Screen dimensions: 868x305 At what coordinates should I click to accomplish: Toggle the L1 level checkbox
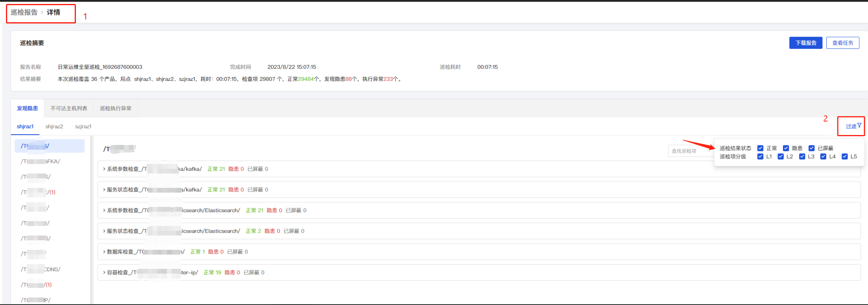[x=760, y=156]
